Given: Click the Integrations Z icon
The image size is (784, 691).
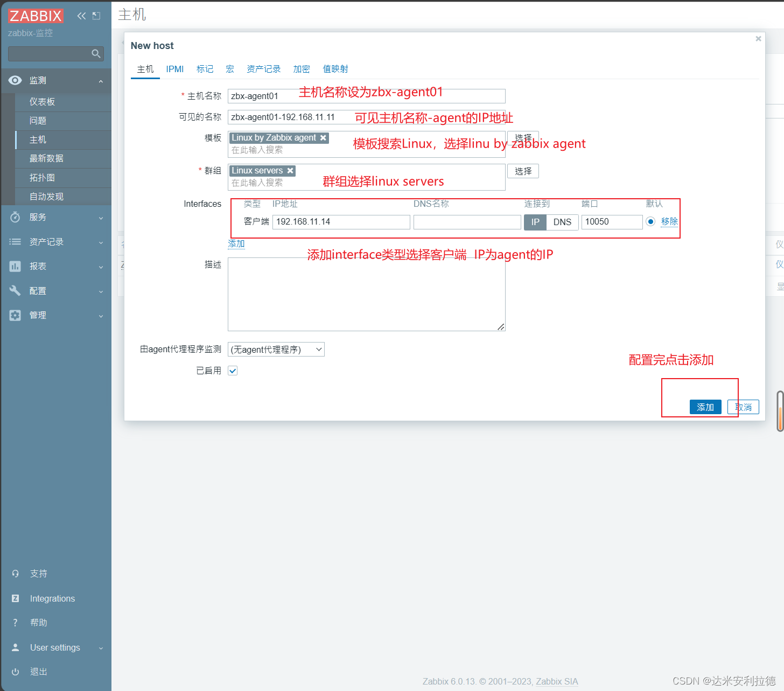Looking at the screenshot, I should point(16,598).
